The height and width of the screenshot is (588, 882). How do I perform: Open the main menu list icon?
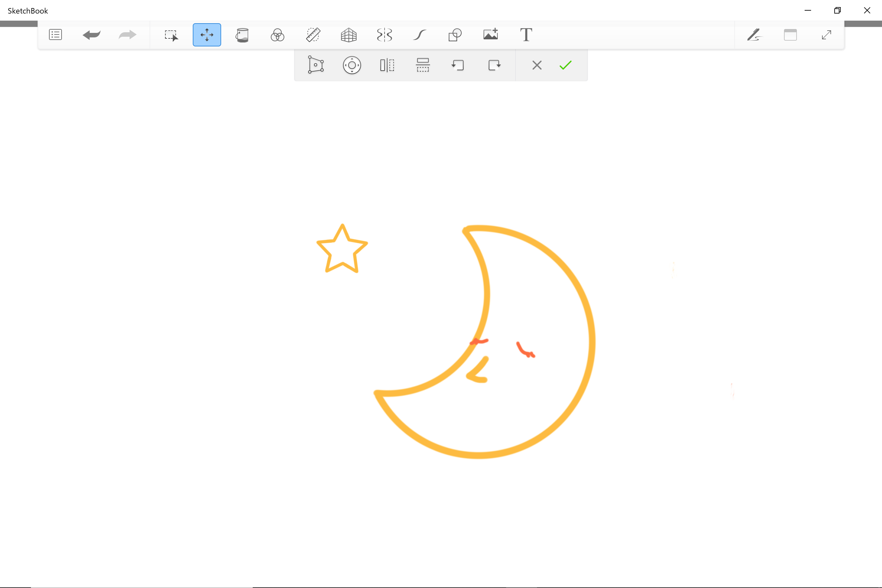[x=55, y=35]
